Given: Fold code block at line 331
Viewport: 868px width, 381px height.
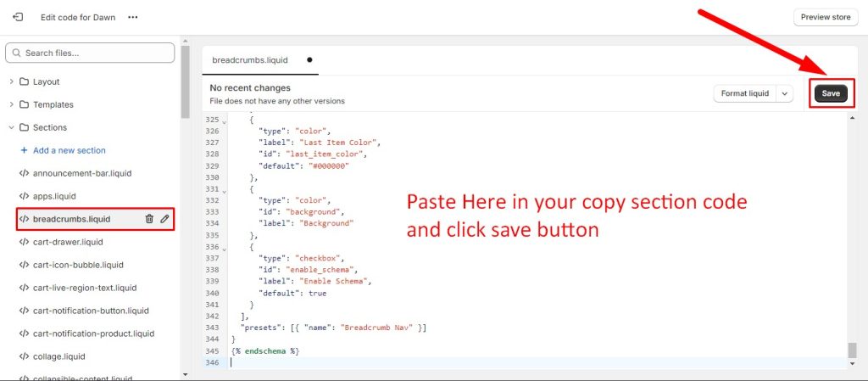Looking at the screenshot, I should pos(225,189).
